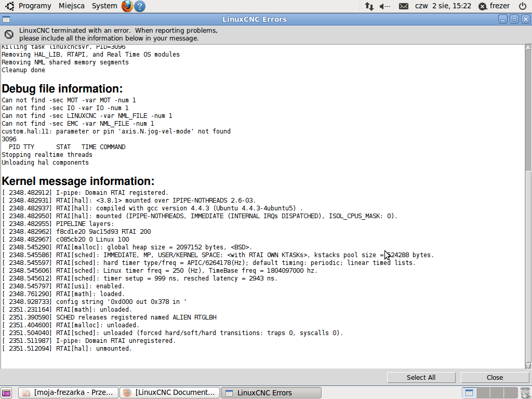Click the 'I-pipe: Domain RTAI unregistered.' line

click(88, 341)
